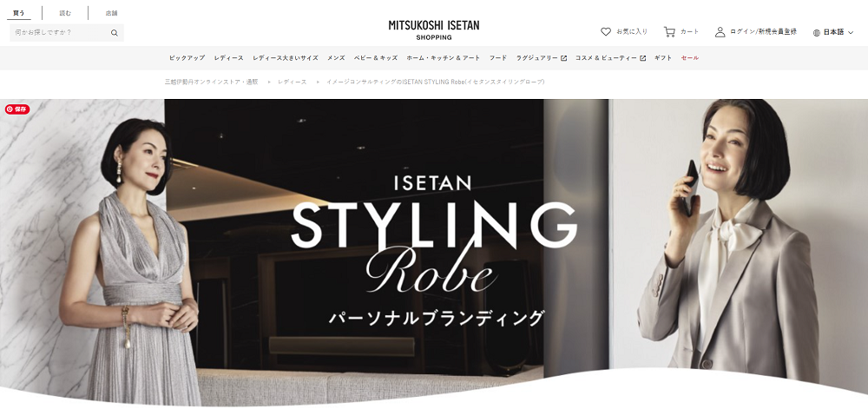Viewport: 868px width, 409px height.
Task: Open favorites via the heart icon
Action: [606, 31]
